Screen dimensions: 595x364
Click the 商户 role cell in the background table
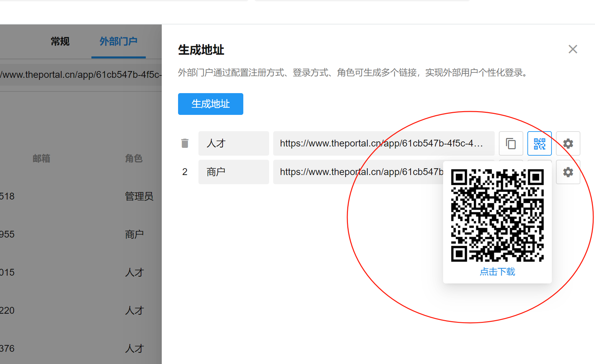(135, 235)
